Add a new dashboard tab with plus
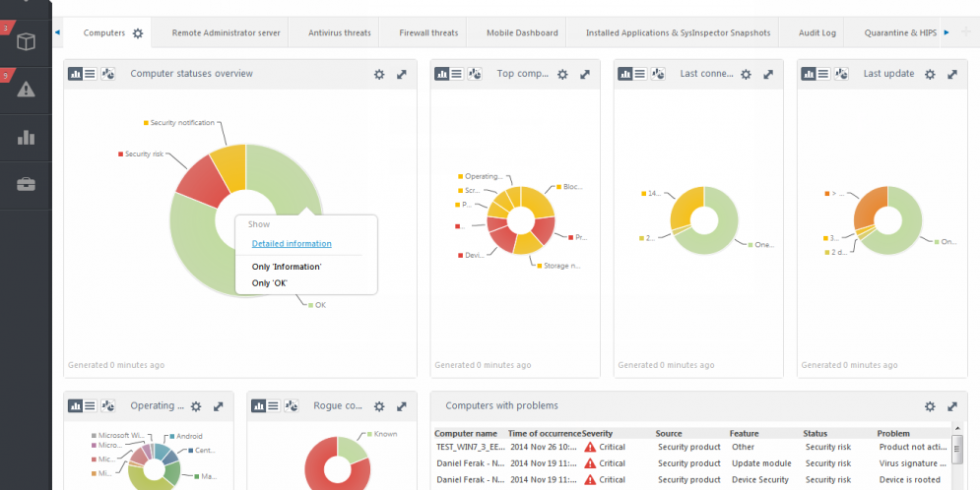 [965, 32]
